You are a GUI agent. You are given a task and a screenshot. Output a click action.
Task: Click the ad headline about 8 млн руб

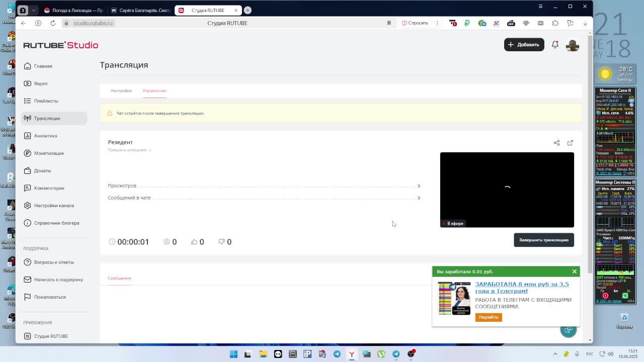(x=522, y=288)
